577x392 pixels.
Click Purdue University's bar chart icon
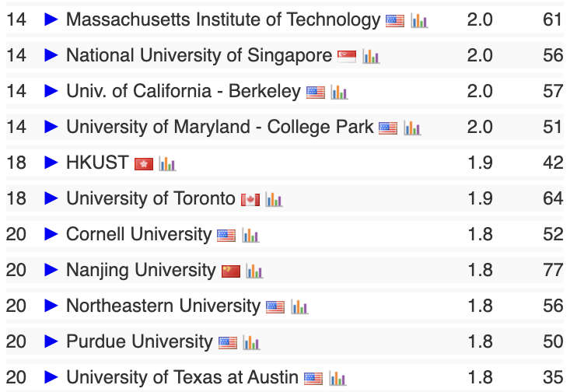tap(251, 343)
